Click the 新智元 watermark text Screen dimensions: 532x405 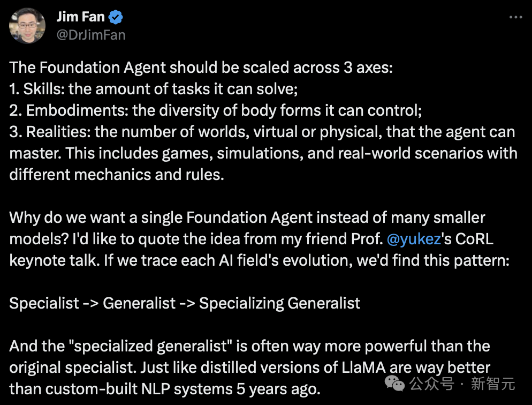coord(492,384)
